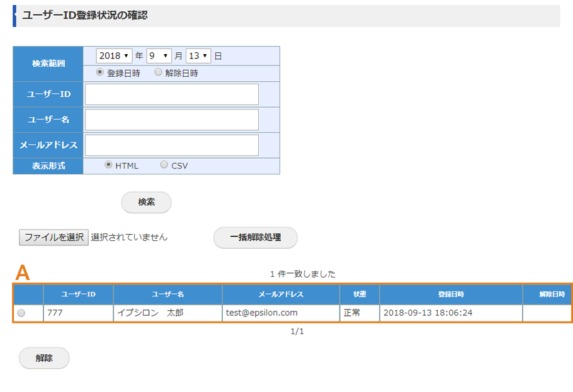
Task: Select the 解除日時 radio button
Action: (158, 72)
